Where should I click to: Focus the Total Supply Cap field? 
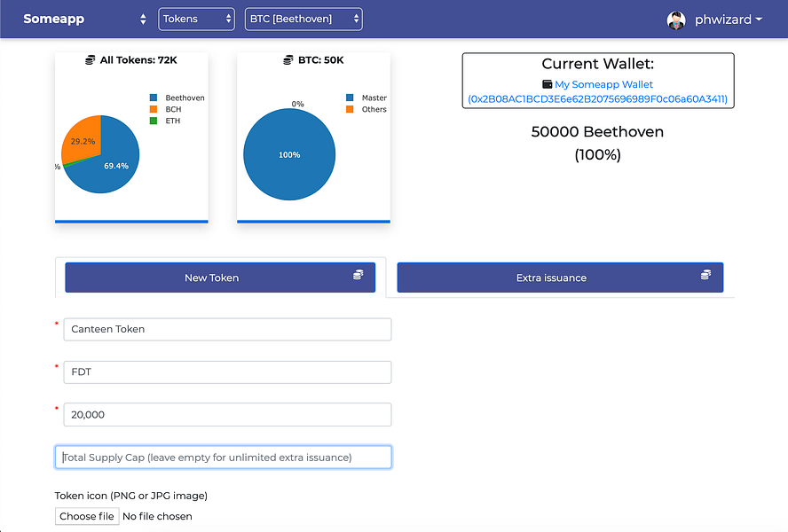click(x=223, y=458)
